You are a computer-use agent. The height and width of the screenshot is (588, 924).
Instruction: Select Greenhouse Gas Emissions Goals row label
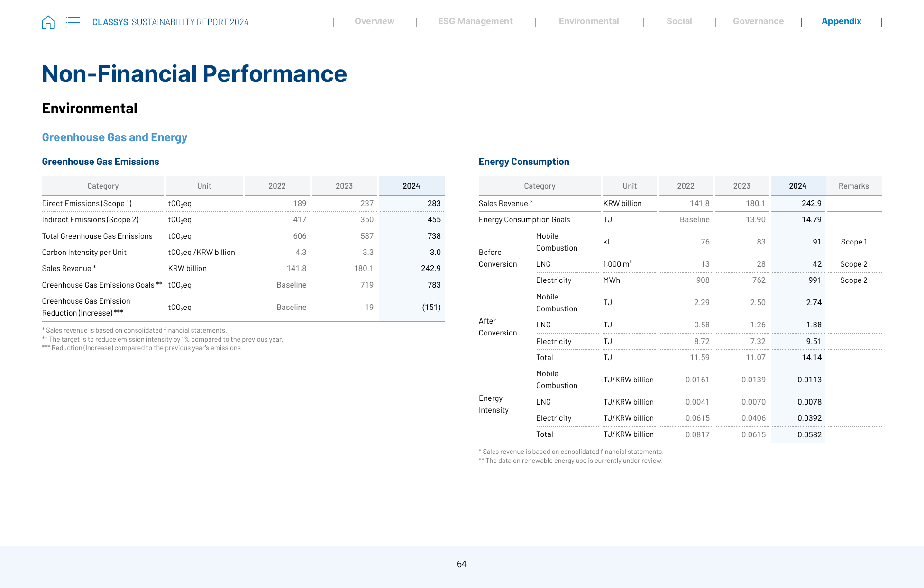coord(102,285)
